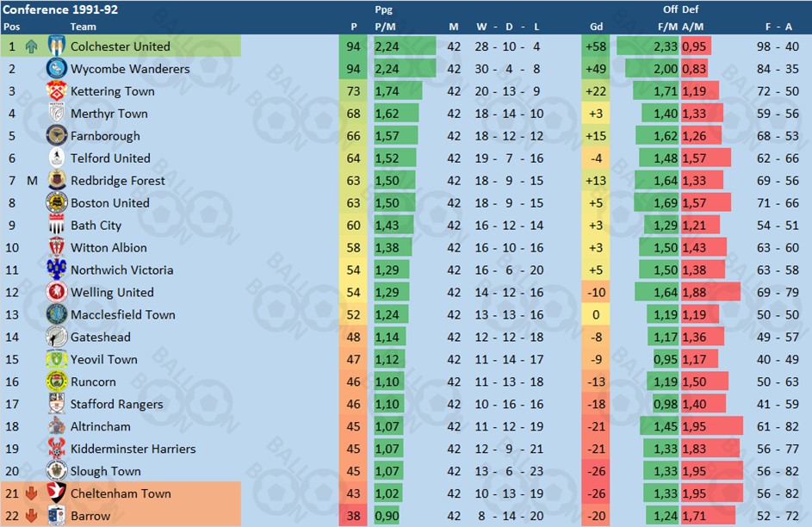This screenshot has height=527, width=812.
Task: Click the Stafford Rangers team name
Action: (116, 404)
